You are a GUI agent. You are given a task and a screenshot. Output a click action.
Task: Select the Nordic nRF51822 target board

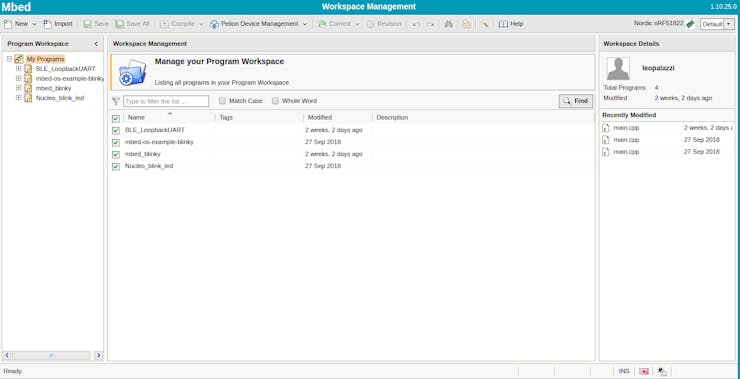tap(664, 23)
